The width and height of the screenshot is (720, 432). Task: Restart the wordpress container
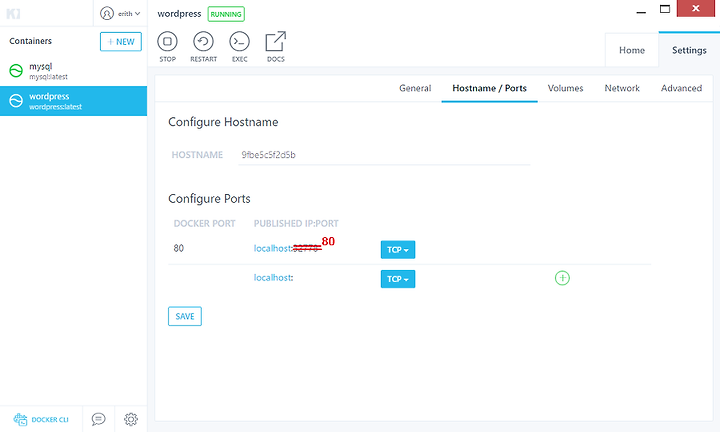203,46
